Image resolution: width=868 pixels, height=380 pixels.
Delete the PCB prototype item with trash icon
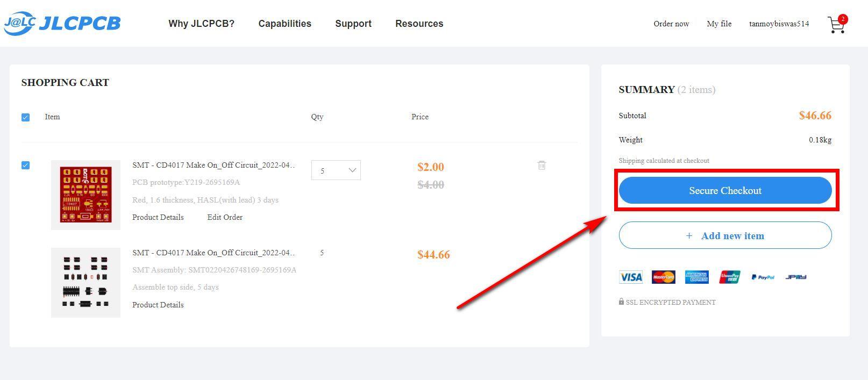pyautogui.click(x=542, y=166)
